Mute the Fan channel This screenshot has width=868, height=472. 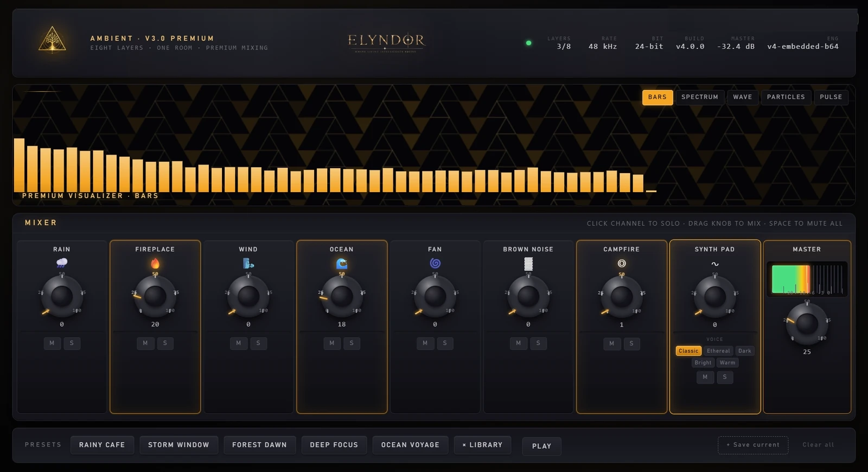425,343
